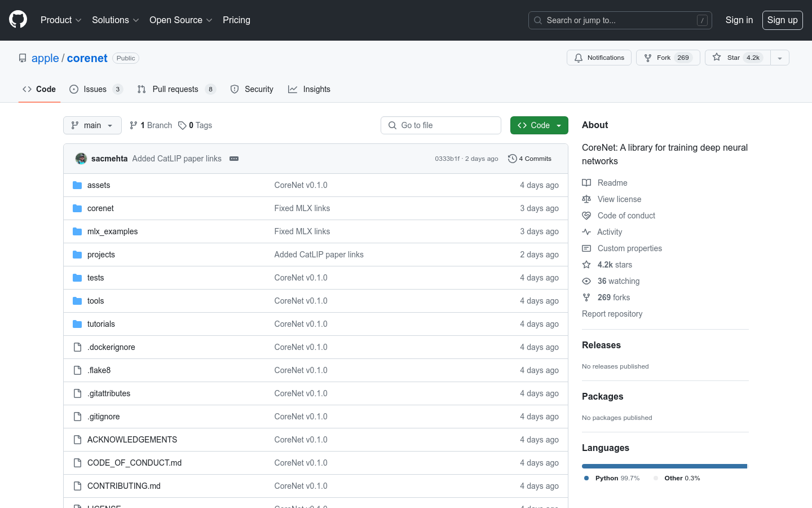Click the assets folder icon
The width and height of the screenshot is (812, 508).
pyautogui.click(x=77, y=185)
